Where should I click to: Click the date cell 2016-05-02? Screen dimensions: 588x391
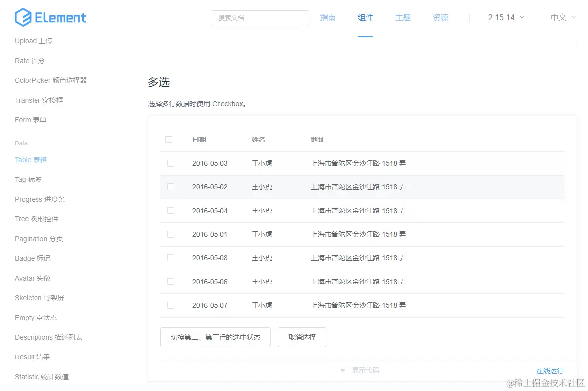pos(210,187)
